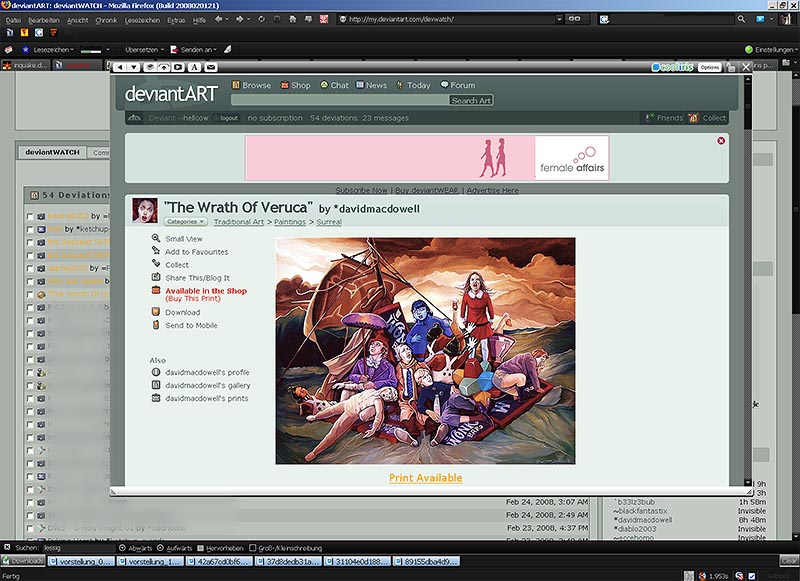The width and height of the screenshot is (800, 581).
Task: Open davidmacdowell's gallery link
Action: (208, 386)
